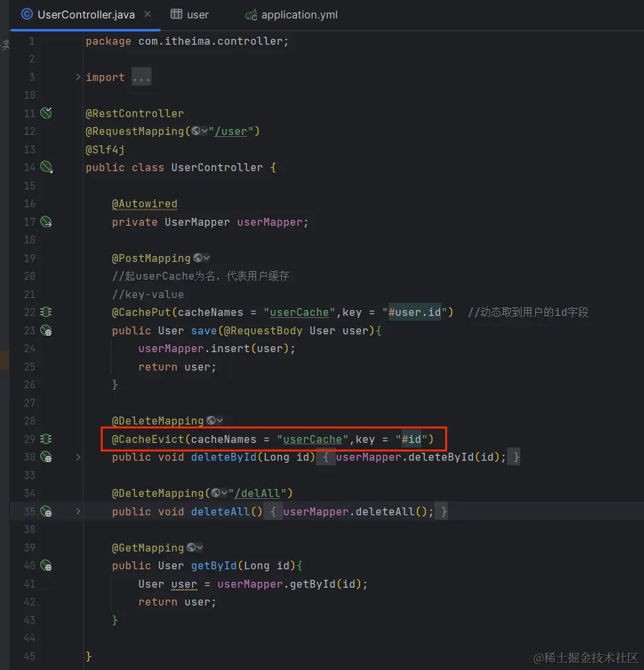The width and height of the screenshot is (644, 670).
Task: Click the C class icon in UserController.java tab
Action: tap(27, 14)
